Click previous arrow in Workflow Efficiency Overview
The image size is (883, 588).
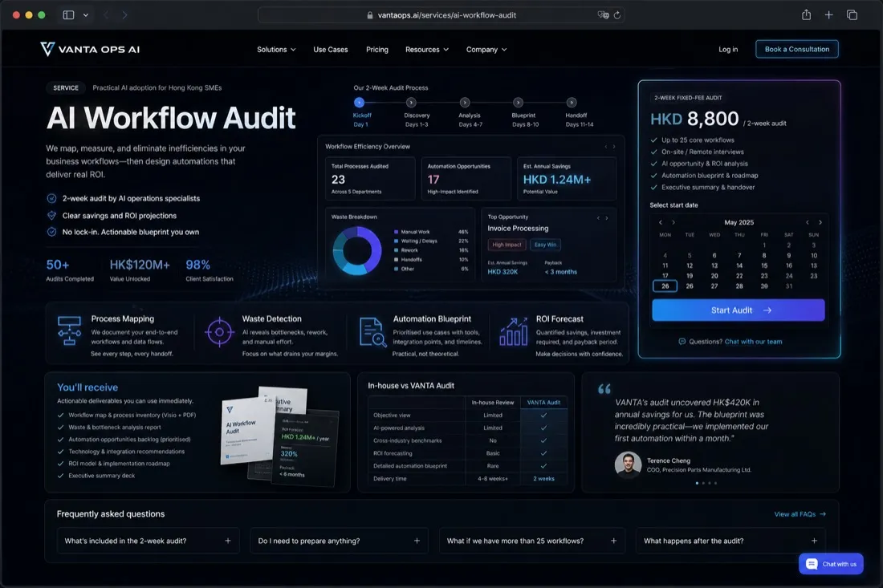click(606, 147)
